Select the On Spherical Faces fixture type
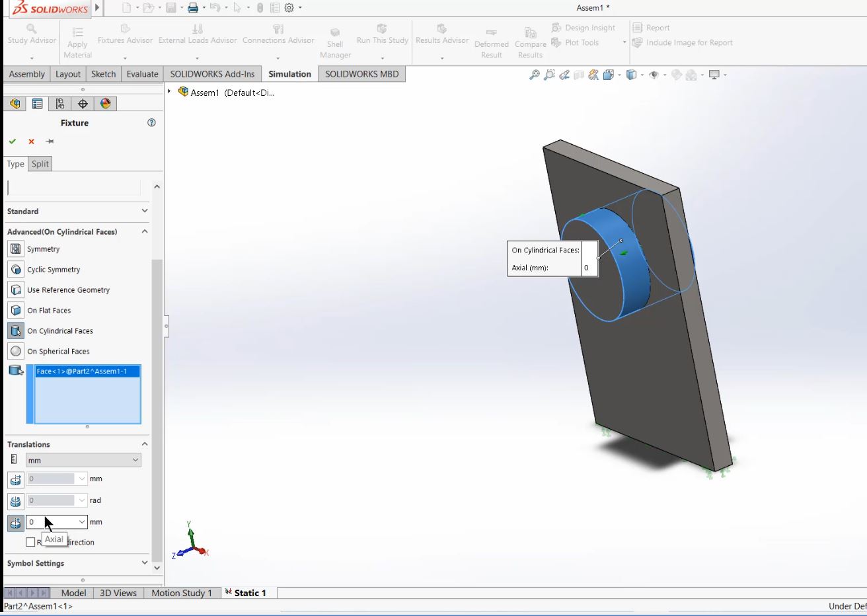Image resolution: width=867 pixels, height=616 pixels. (57, 351)
